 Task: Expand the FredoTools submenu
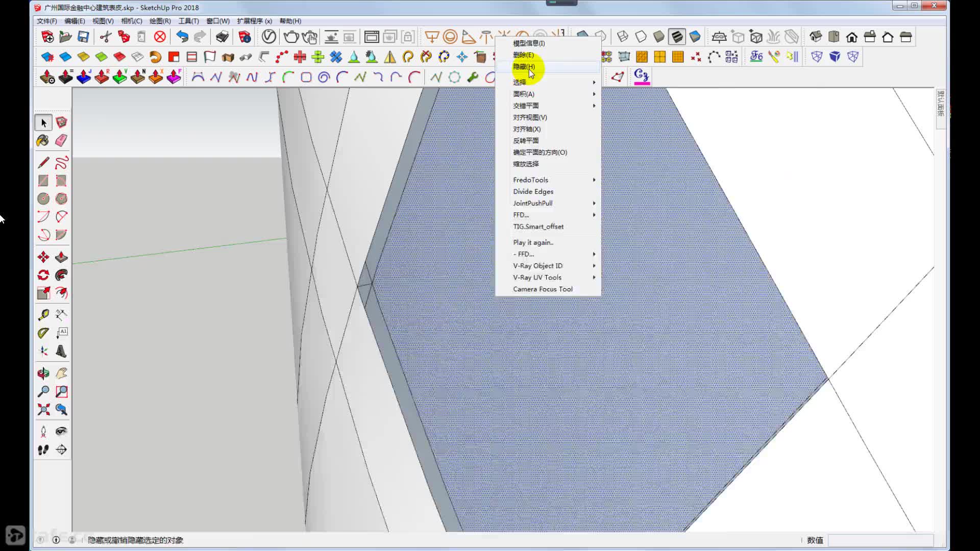point(549,180)
